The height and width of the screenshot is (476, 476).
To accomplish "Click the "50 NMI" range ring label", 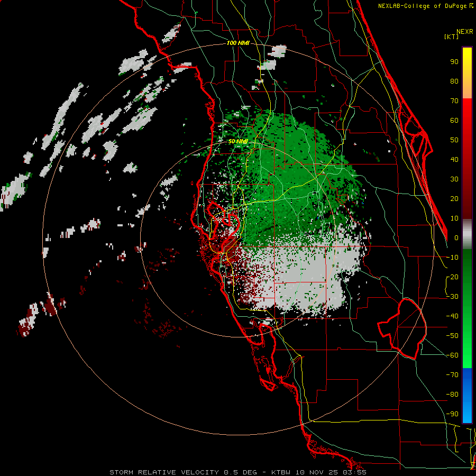I will [x=238, y=141].
